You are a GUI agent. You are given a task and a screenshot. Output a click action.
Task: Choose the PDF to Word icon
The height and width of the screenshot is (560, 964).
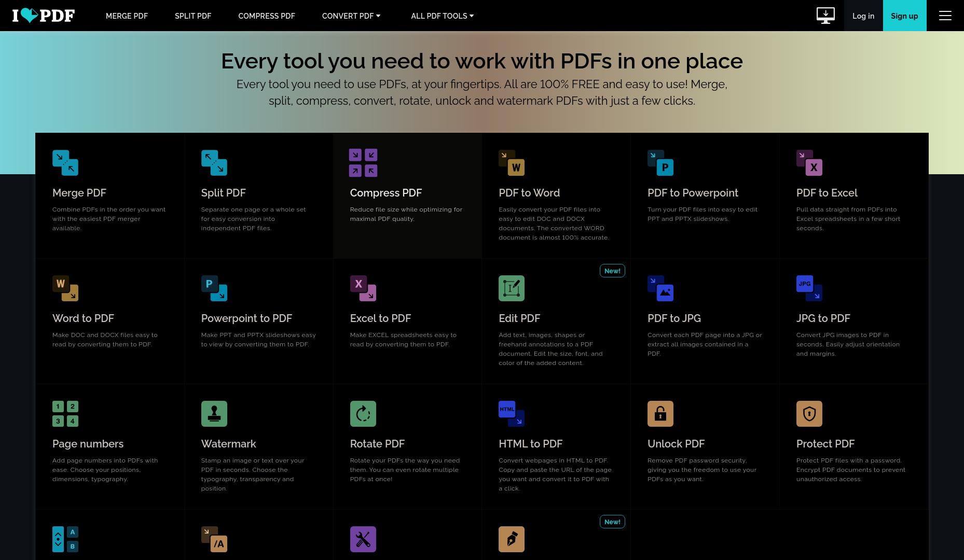[512, 163]
